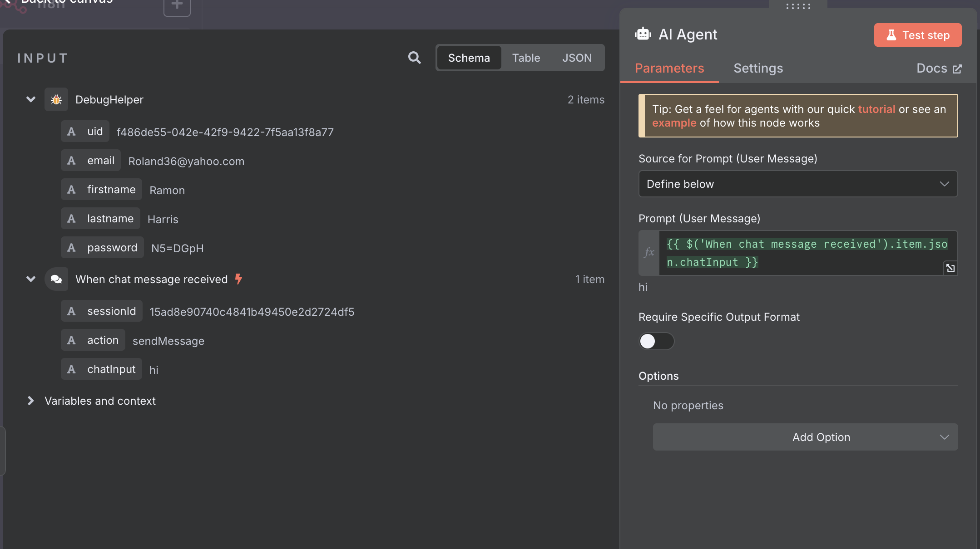Click the string type icon beside sessionId
Image resolution: width=980 pixels, height=549 pixels.
pyautogui.click(x=71, y=311)
